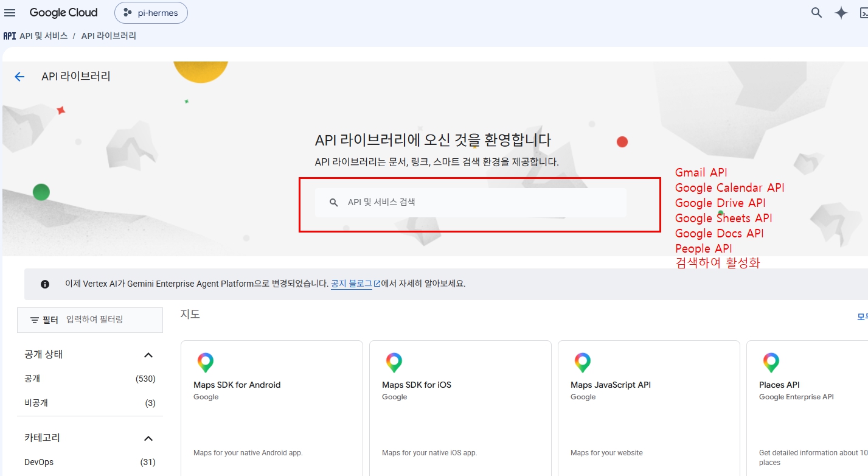868x476 pixels.
Task: Select the '공개' filter with 530 items
Action: tap(90, 379)
